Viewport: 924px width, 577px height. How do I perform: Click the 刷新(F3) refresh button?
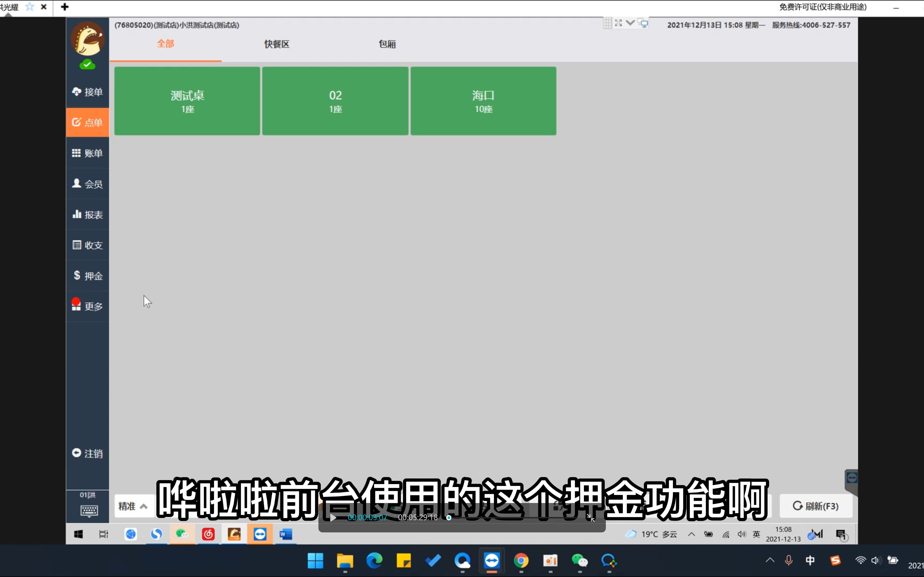point(815,506)
